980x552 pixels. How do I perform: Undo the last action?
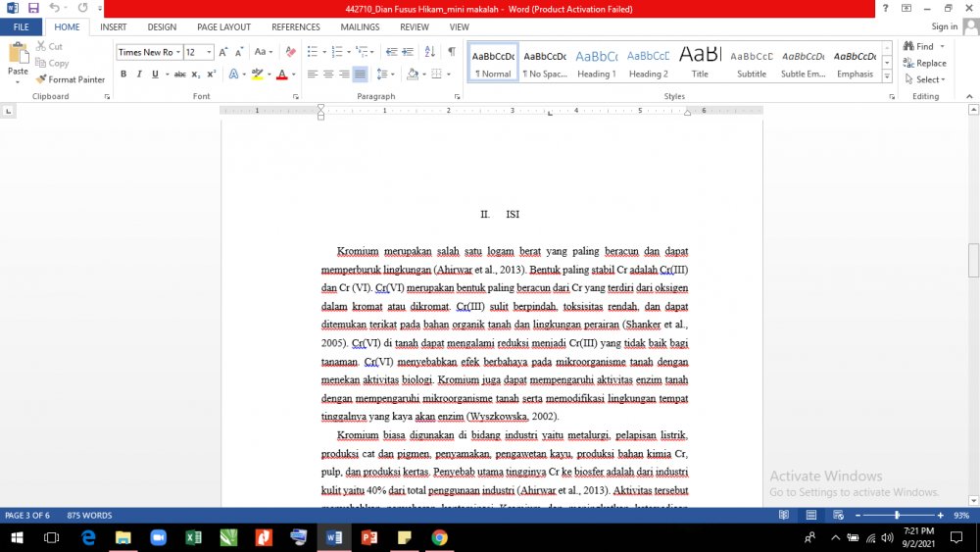coord(54,8)
